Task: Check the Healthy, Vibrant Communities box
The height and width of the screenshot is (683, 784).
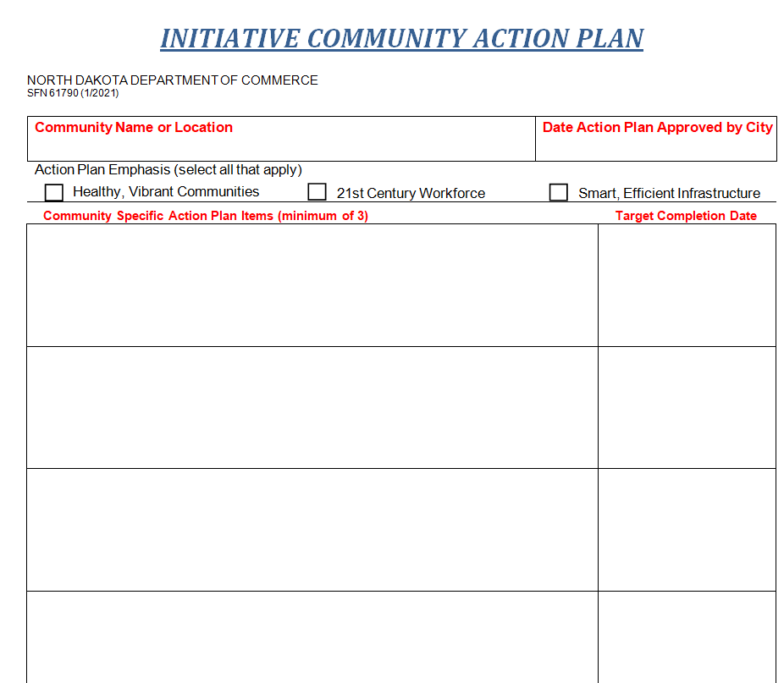Action: point(53,191)
